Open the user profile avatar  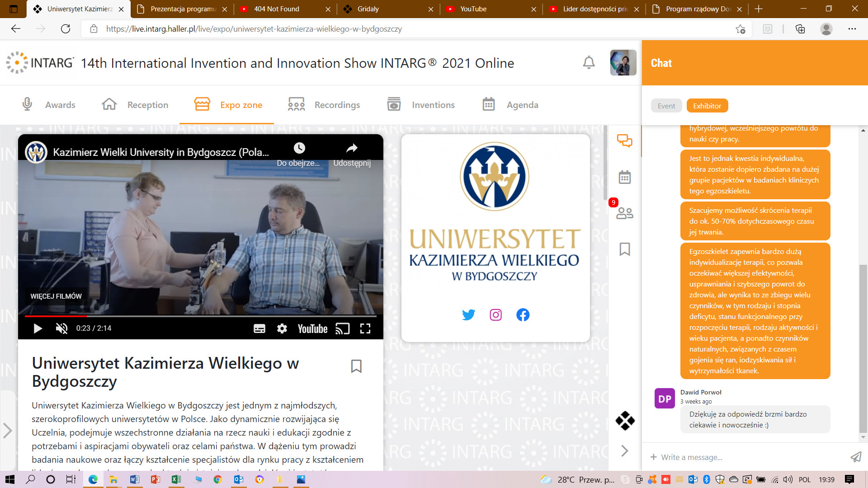[623, 62]
